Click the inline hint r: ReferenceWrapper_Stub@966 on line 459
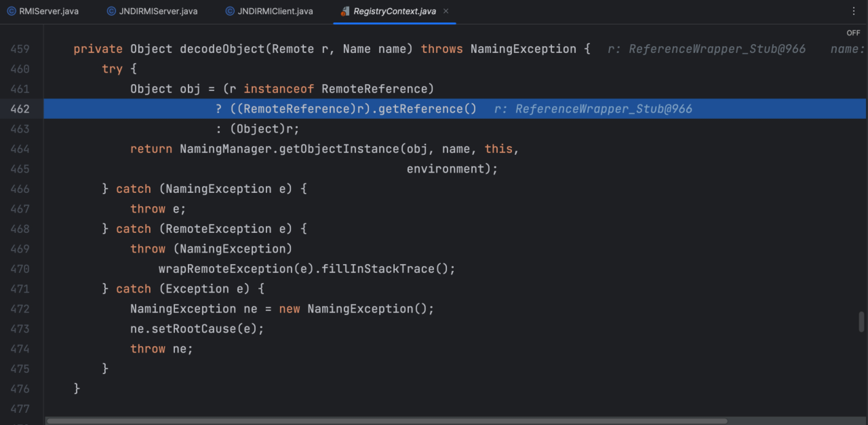This screenshot has width=868, height=425. 707,49
